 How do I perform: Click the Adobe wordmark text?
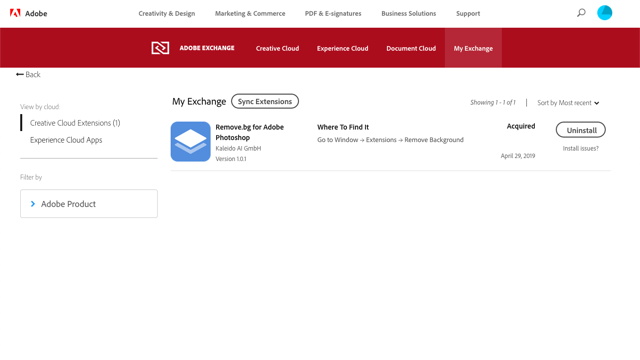click(x=36, y=13)
